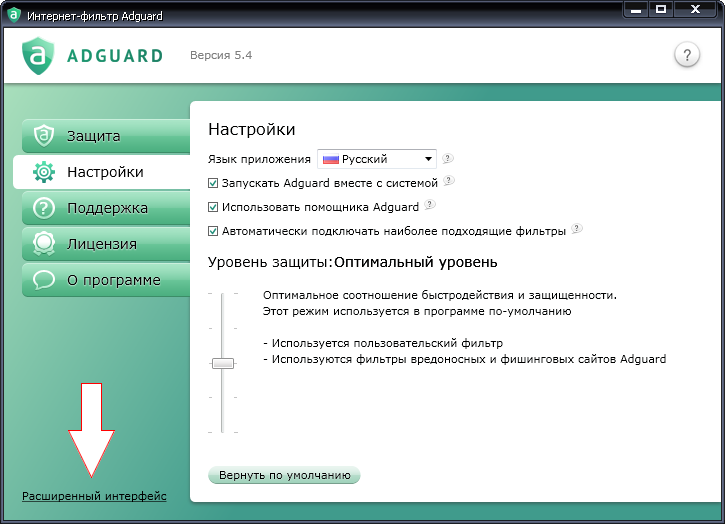Screen dimensions: 725x524
Task: Select the Настройки section
Action: (x=102, y=172)
